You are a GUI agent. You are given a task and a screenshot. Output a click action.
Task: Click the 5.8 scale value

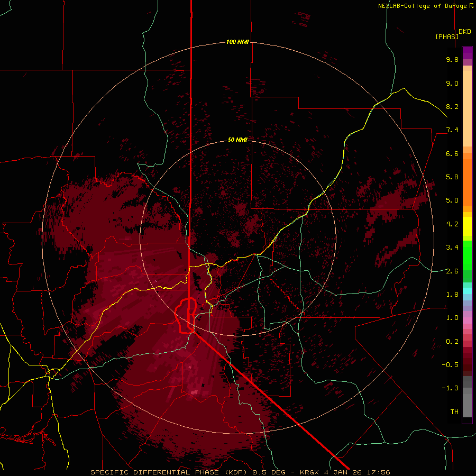tap(452, 177)
